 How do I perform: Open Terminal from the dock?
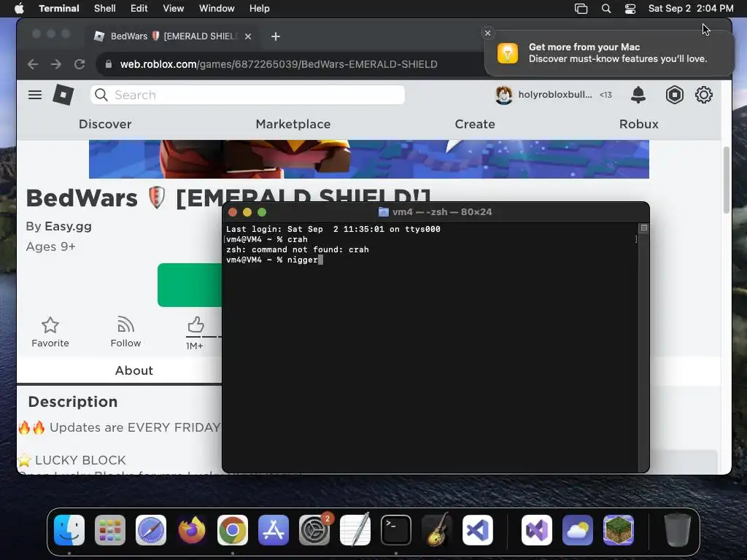[x=396, y=530]
